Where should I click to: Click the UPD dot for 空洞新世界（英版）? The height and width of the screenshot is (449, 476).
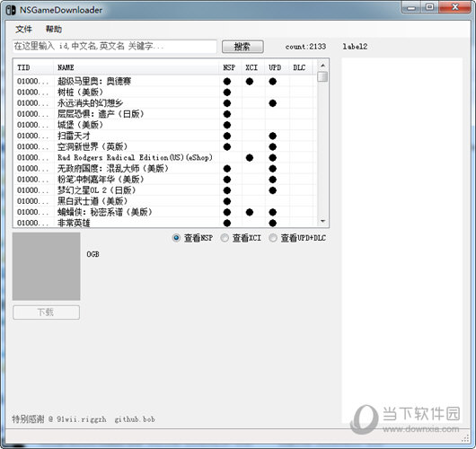tap(273, 147)
